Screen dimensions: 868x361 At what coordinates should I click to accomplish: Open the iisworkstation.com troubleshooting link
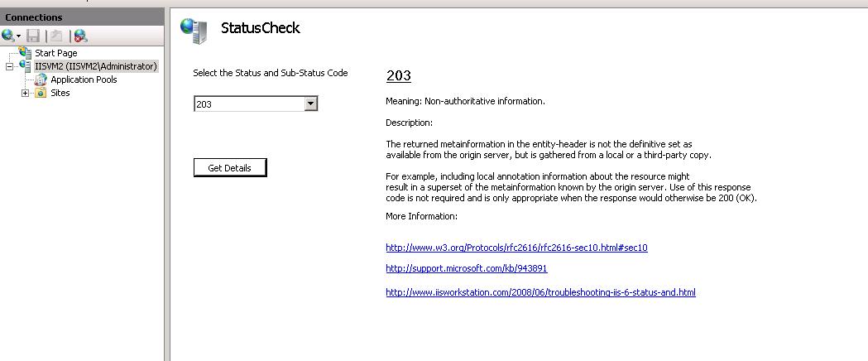click(x=541, y=292)
